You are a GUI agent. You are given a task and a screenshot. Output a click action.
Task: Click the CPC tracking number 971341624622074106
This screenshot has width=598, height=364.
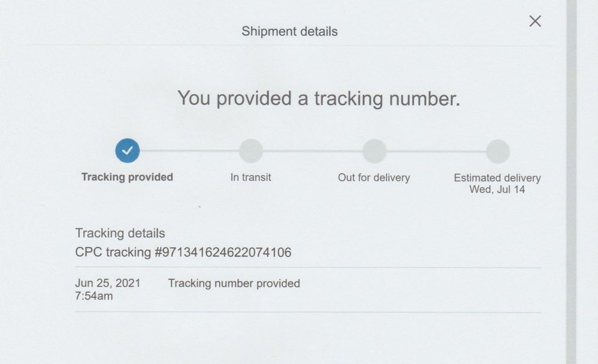pos(223,253)
